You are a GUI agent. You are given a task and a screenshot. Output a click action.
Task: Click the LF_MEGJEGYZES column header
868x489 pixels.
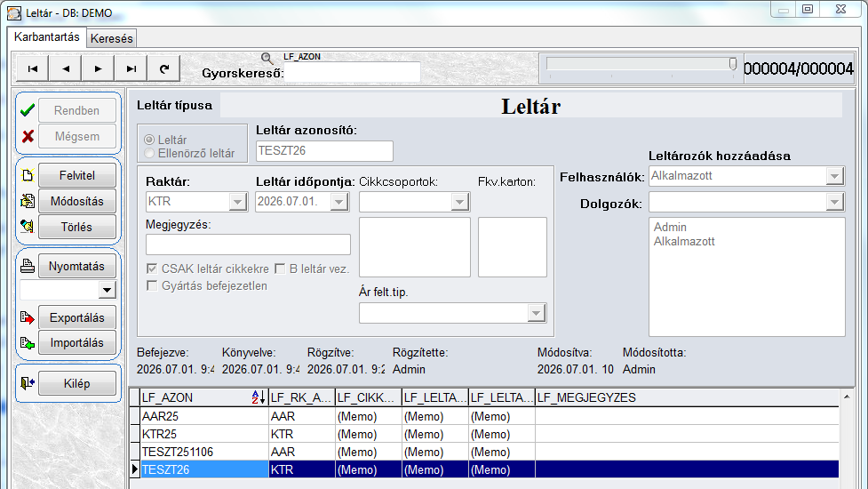click(x=687, y=397)
